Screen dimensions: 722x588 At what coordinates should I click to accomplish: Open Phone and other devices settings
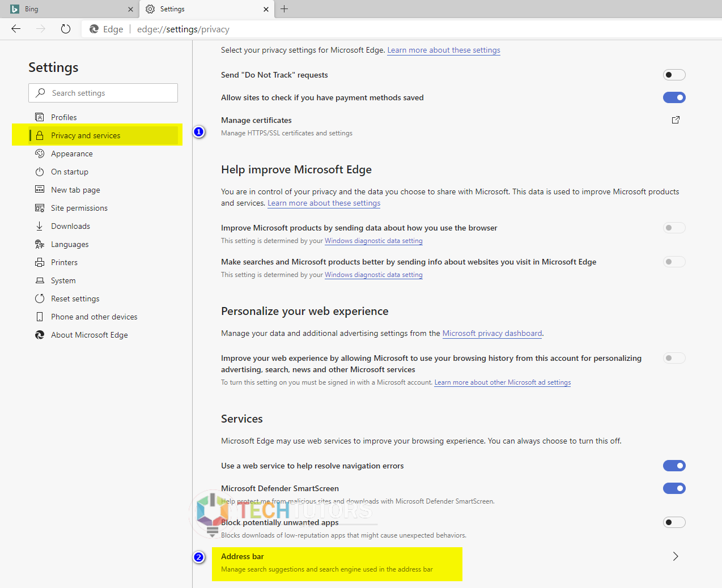pos(103,317)
